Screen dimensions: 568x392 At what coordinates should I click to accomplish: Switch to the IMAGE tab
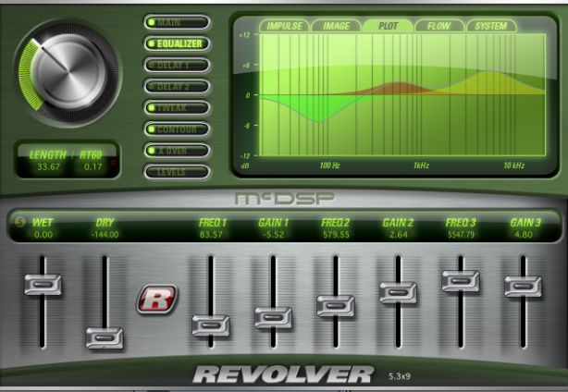[x=336, y=26]
